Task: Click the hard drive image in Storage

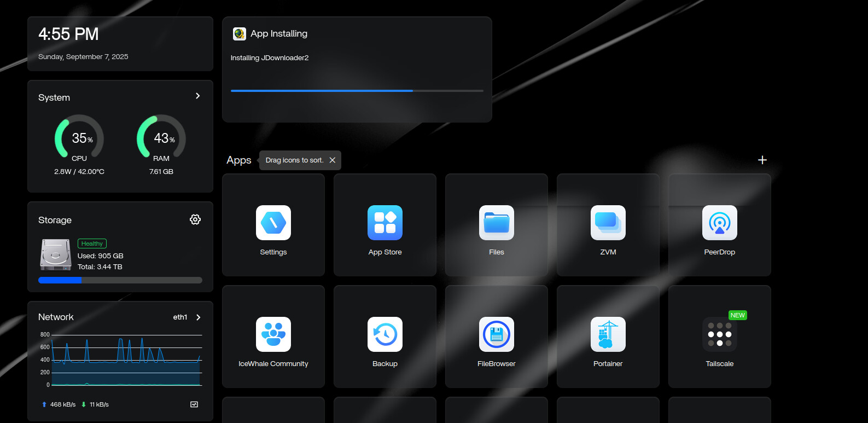Action: pos(56,255)
